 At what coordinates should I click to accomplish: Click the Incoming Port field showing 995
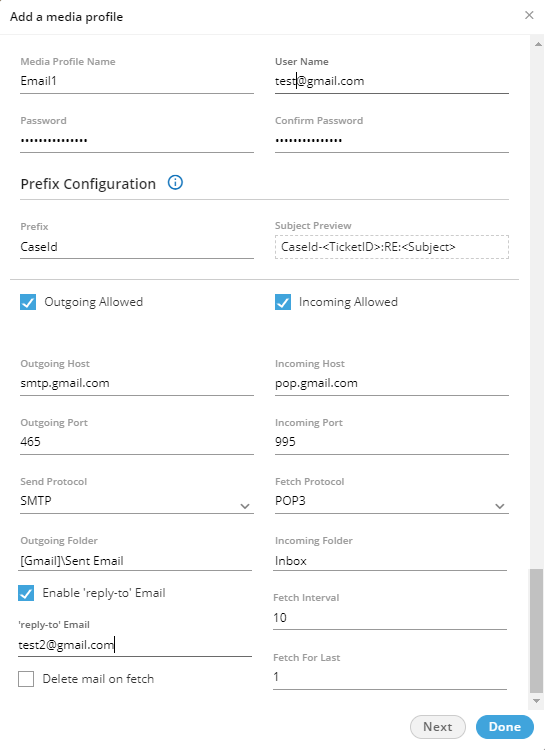pyautogui.click(x=391, y=442)
